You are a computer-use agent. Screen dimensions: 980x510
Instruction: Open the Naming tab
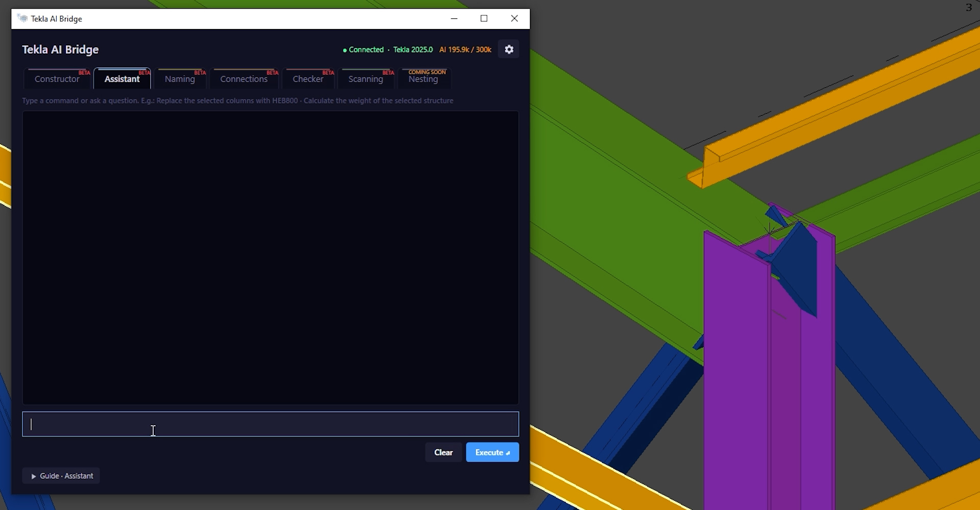[180, 79]
